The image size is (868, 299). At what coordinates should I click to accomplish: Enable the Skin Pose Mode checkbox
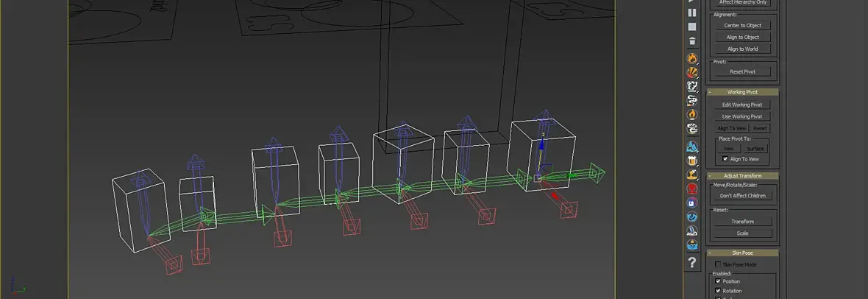718,264
